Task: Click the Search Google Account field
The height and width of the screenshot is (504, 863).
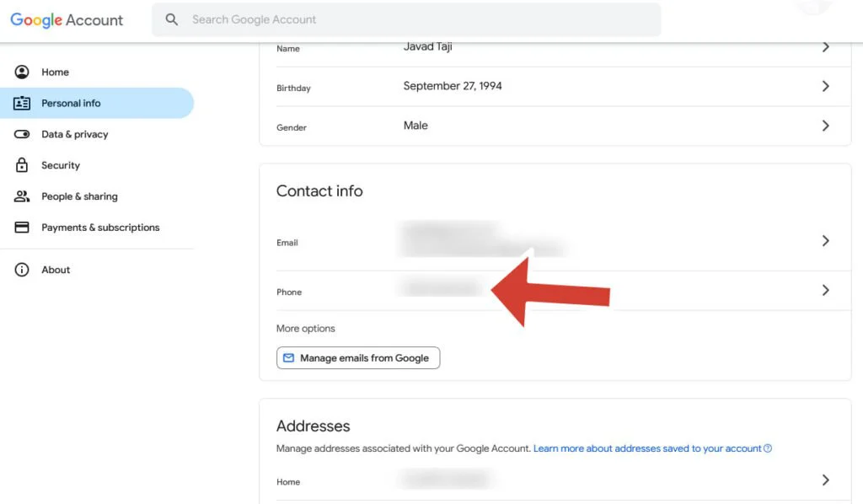Action: tap(405, 19)
